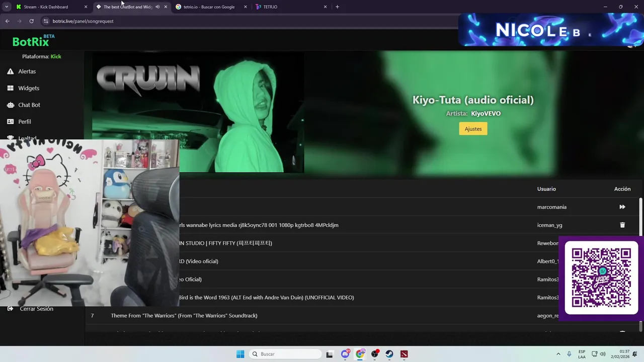This screenshot has width=644, height=362.
Task: Open Chat Bot section
Action: point(29,105)
